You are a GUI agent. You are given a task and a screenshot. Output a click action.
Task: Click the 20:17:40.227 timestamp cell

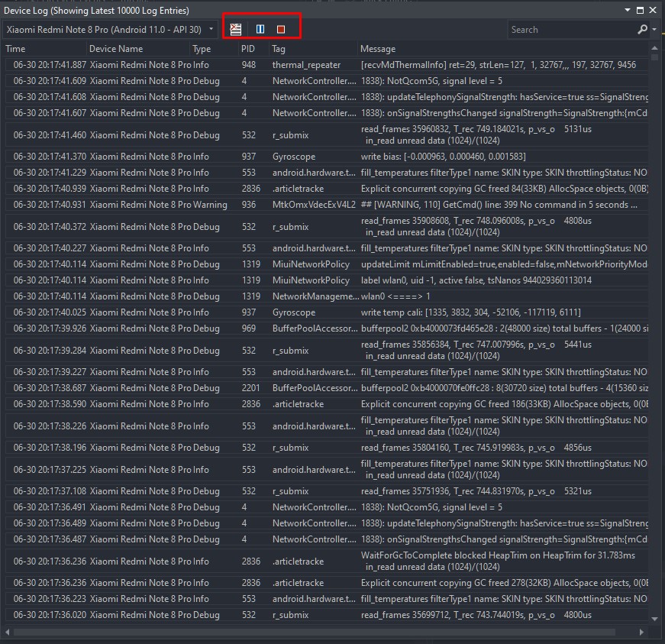click(x=50, y=248)
